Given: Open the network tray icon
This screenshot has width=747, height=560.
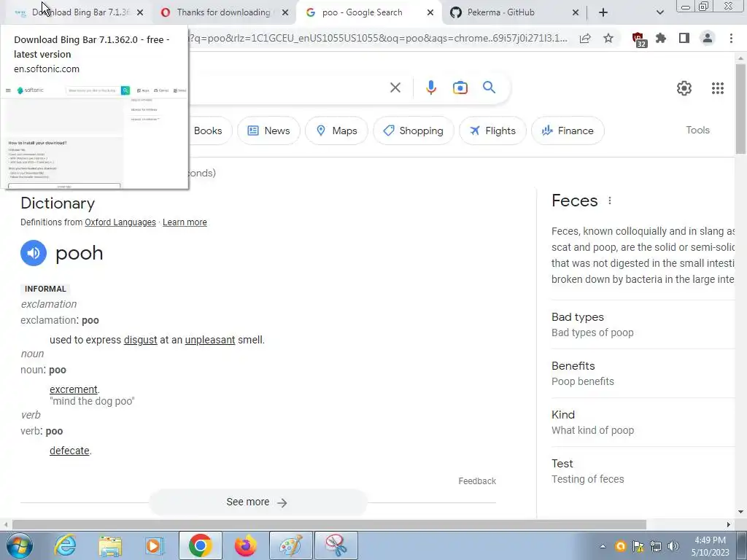Looking at the screenshot, I should pyautogui.click(x=656, y=546).
